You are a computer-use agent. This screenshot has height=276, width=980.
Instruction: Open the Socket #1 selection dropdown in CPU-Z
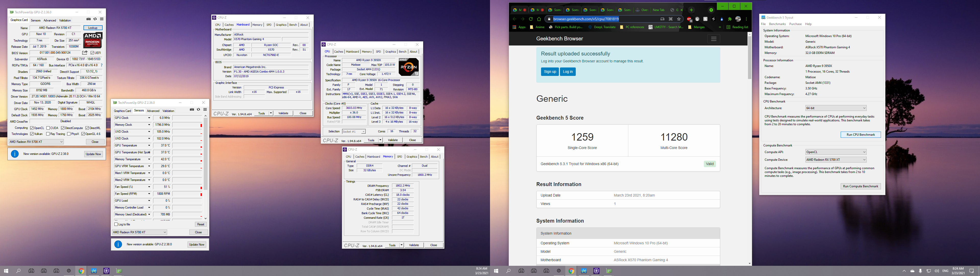353,132
